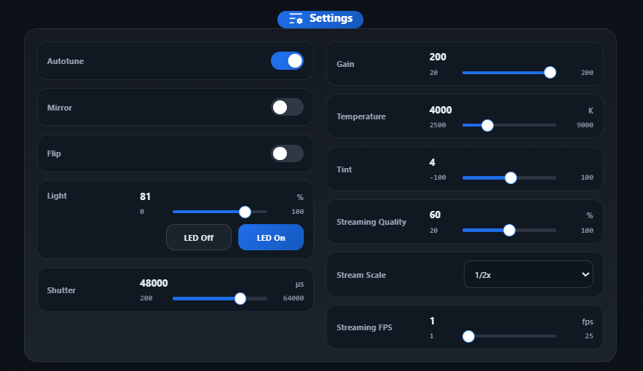Click the Shutter value 48000
643x371 pixels.
[154, 283]
